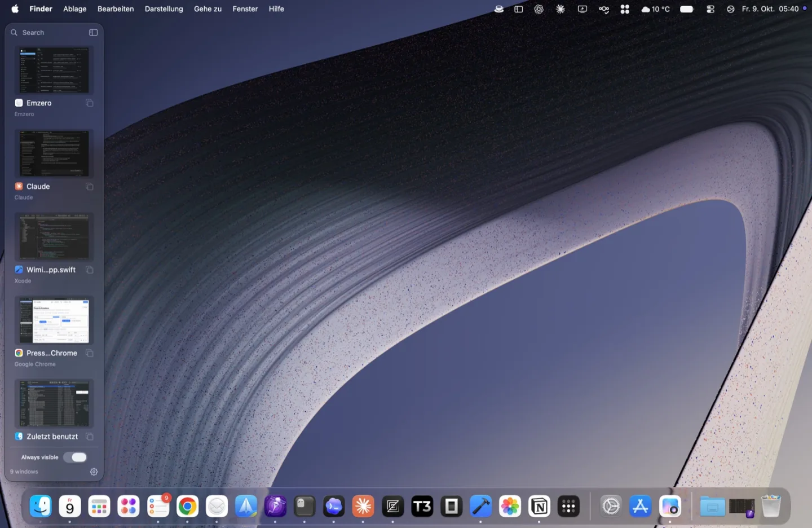Open the T3 app from the dock
This screenshot has width=812, height=528.
click(x=422, y=506)
